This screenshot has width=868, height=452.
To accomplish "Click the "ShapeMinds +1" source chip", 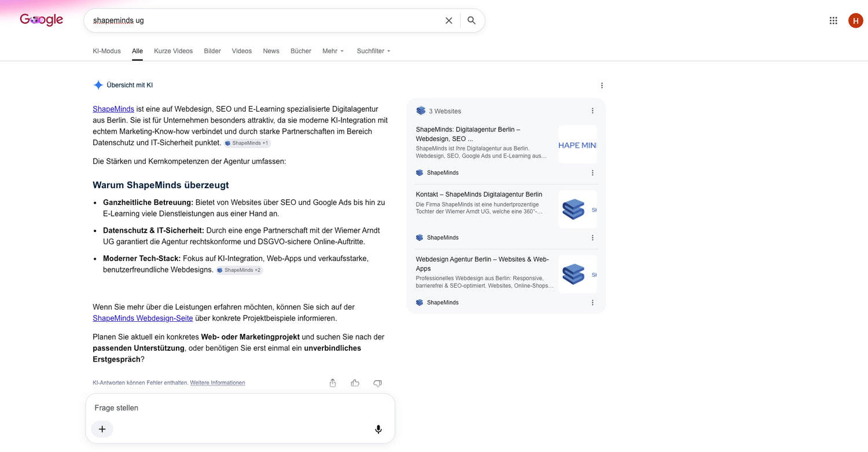I will 247,143.
